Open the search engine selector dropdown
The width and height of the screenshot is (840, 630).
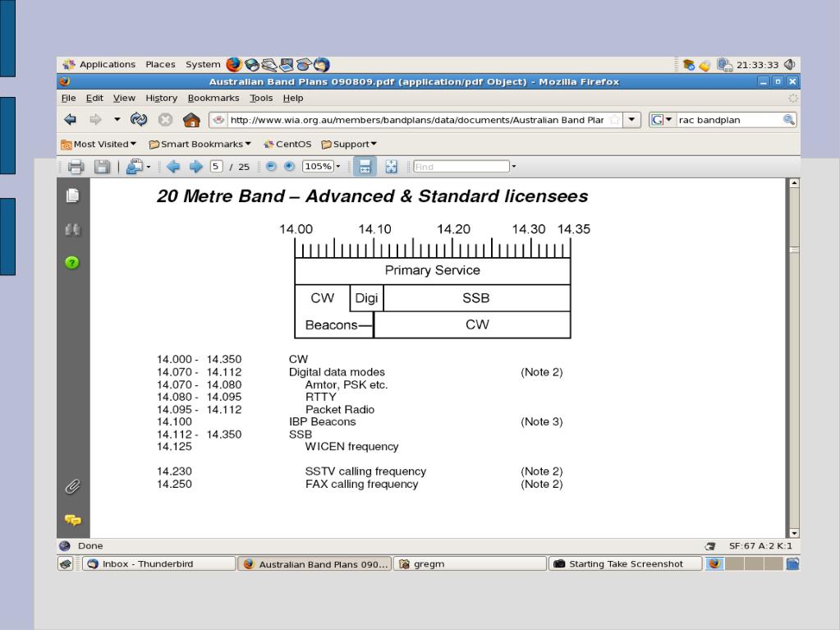[x=661, y=120]
